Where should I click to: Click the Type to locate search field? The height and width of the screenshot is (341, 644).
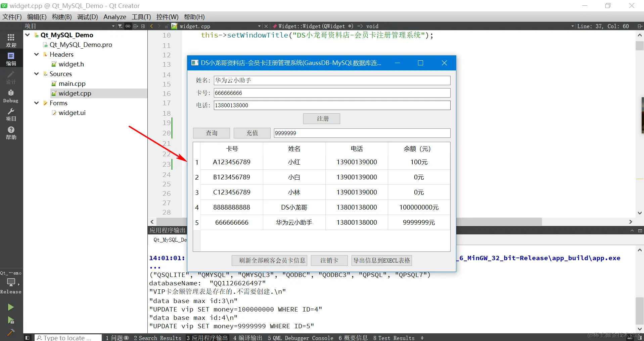coord(67,338)
